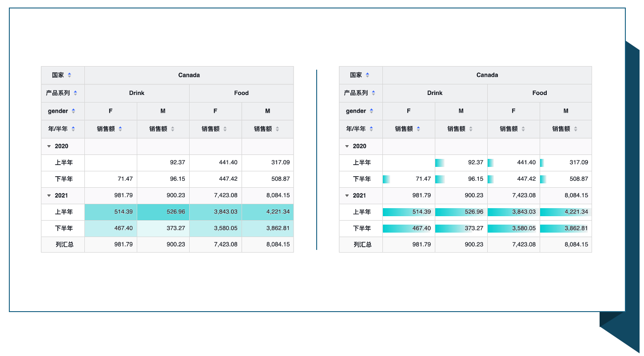Sort 销售额 under Food M in right table

coord(576,129)
